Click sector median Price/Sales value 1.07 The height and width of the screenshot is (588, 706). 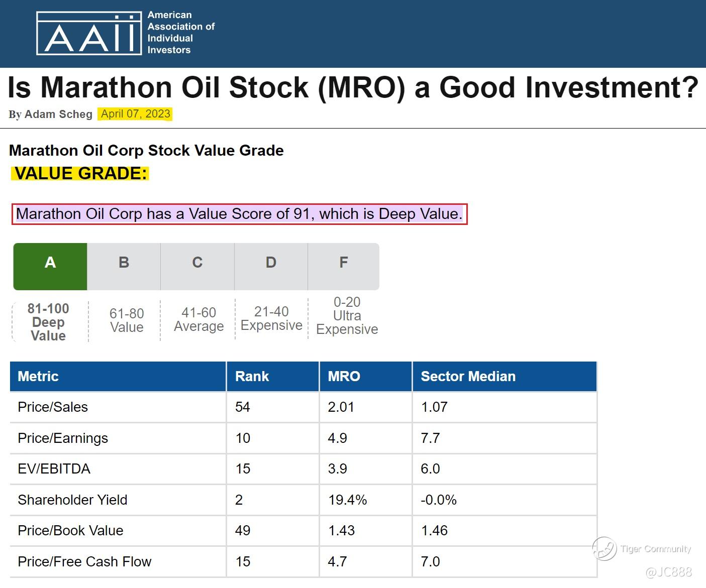coord(434,407)
